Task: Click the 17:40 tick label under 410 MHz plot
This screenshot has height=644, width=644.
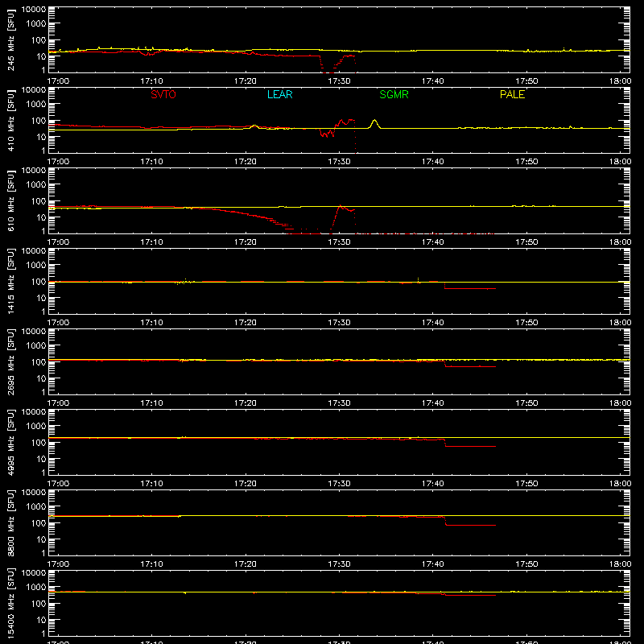Action: pos(432,162)
